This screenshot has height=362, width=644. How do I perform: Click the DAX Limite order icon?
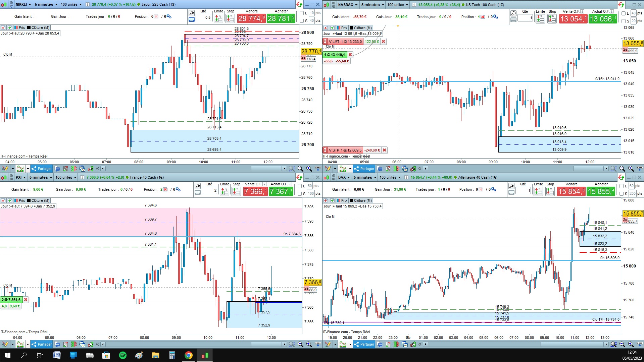click(538, 191)
